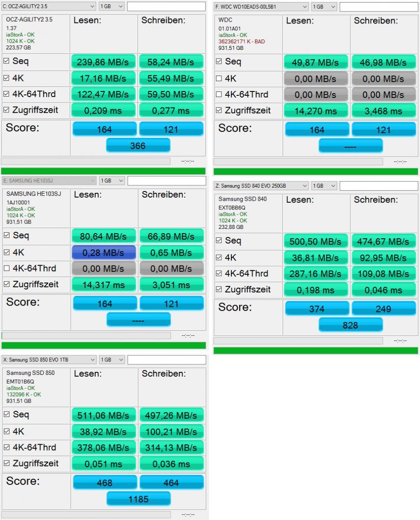The height and width of the screenshot is (520, 420).
Task: Click Lesen header in SSD 850 panel
Action: click(88, 374)
